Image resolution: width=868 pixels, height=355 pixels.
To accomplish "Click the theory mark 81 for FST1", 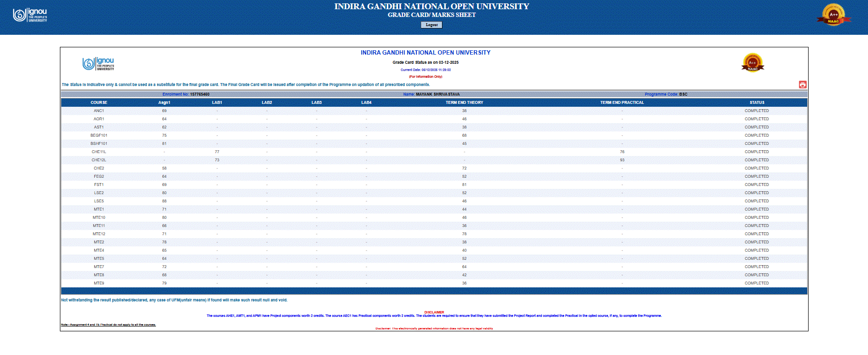I will pos(464,185).
